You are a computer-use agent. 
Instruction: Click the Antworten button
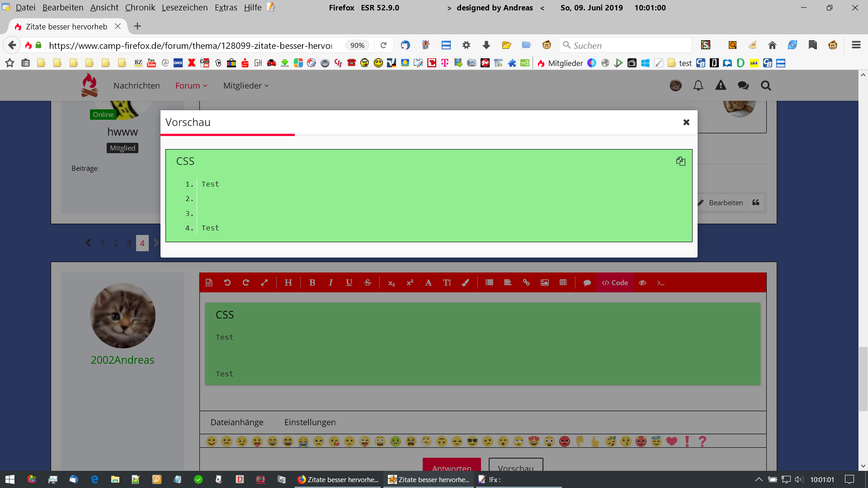click(451, 465)
